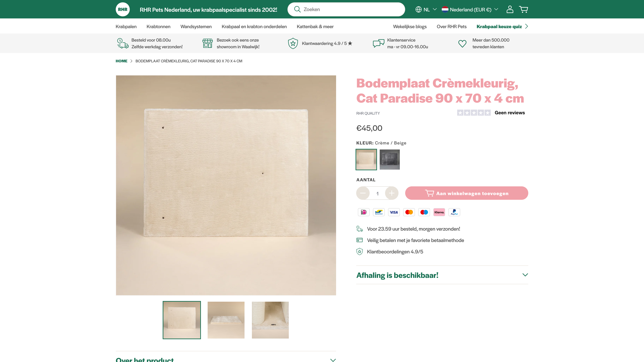Decrease quantity with minus button
The image size is (644, 362).
[363, 193]
